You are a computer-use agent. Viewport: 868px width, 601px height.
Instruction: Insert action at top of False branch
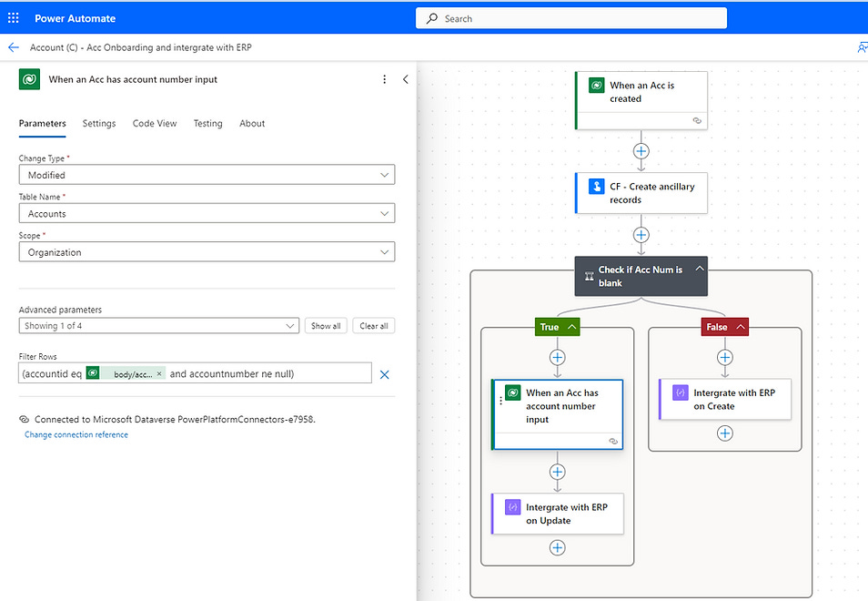[724, 357]
